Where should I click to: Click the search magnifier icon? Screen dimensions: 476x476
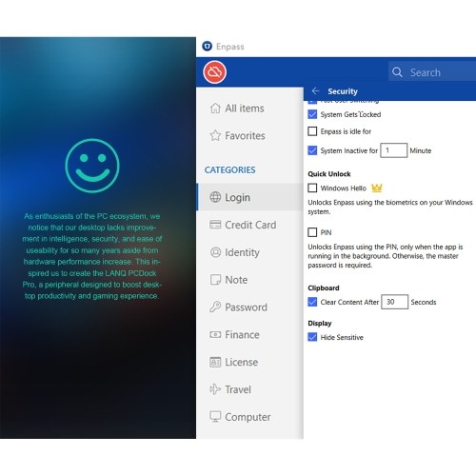pos(397,72)
